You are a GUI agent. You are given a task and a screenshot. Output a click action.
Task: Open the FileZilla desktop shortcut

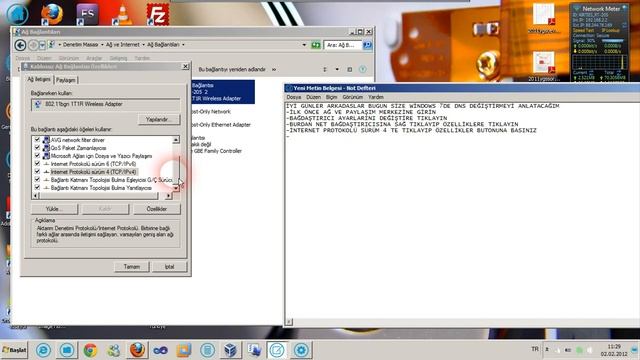coord(158,14)
